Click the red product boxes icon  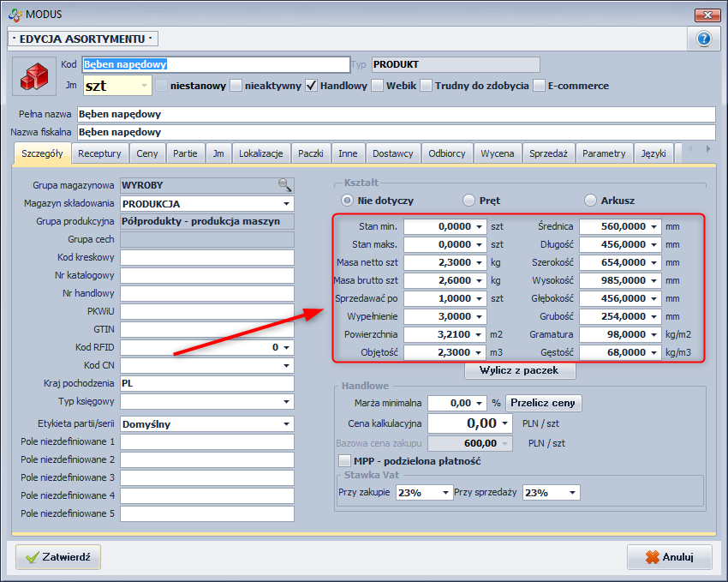pos(34,77)
